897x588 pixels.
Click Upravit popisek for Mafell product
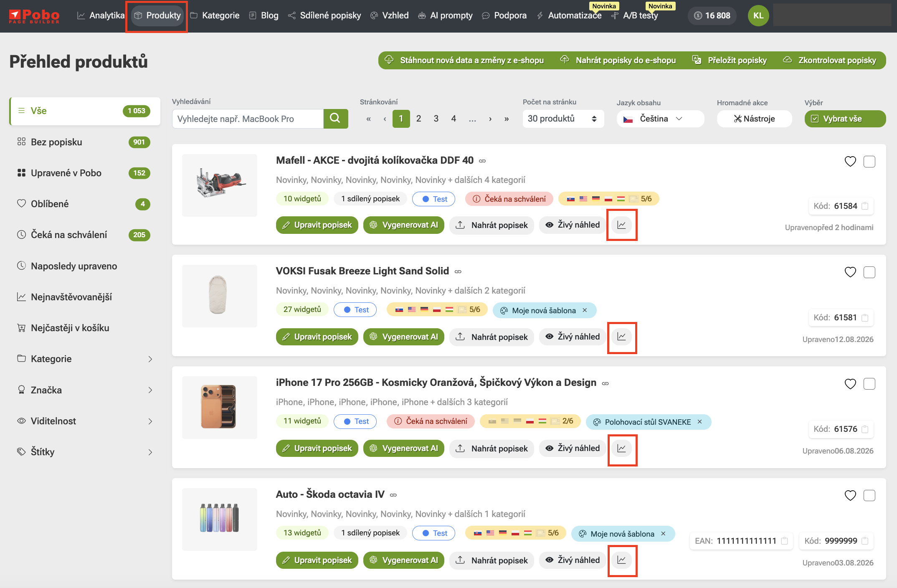tap(317, 225)
